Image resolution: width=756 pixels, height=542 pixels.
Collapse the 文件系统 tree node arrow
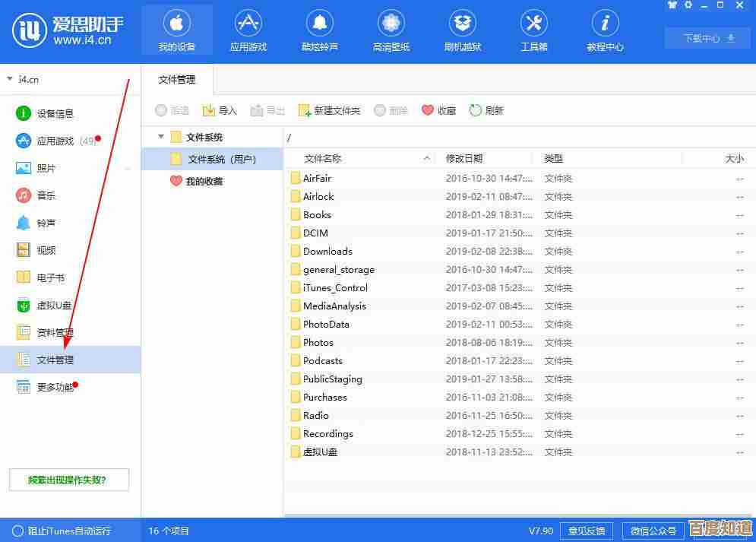coord(160,138)
